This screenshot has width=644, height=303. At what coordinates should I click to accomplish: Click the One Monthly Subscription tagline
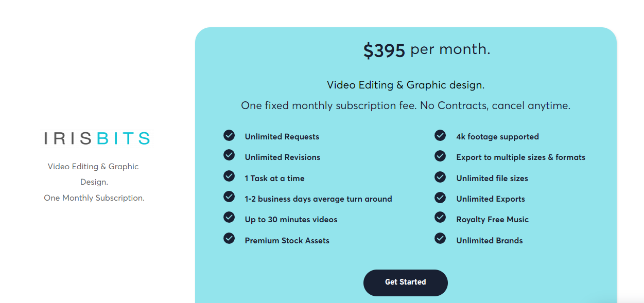coord(94,198)
